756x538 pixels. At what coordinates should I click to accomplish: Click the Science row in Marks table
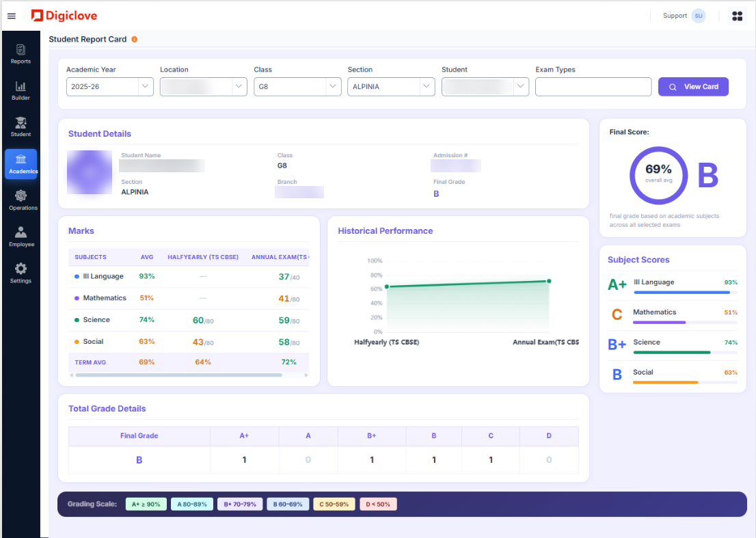tap(189, 320)
